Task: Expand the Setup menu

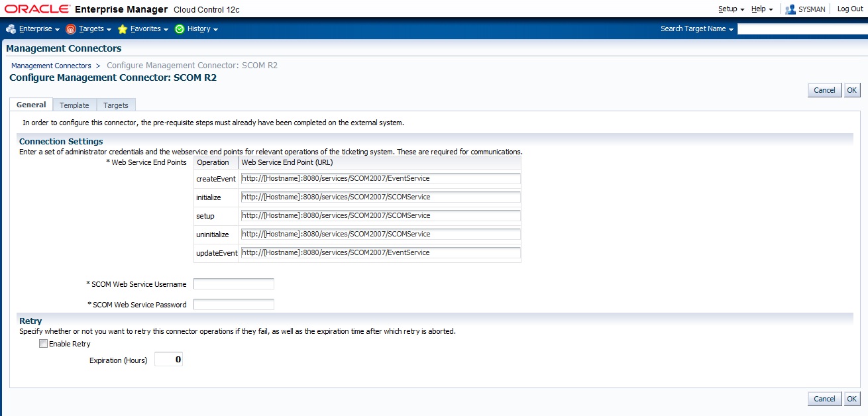Action: [x=732, y=9]
